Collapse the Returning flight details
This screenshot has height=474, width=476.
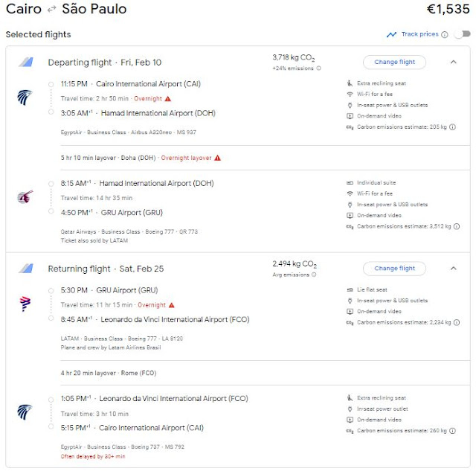tap(453, 268)
